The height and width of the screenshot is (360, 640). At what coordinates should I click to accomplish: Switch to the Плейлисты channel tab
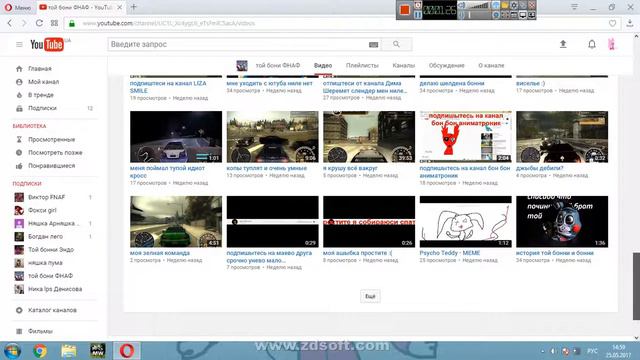pos(362,65)
